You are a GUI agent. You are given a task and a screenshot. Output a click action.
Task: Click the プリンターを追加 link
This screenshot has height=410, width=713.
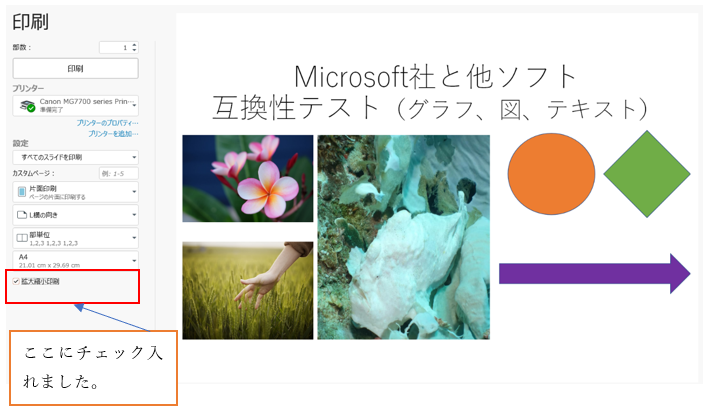pyautogui.click(x=113, y=134)
